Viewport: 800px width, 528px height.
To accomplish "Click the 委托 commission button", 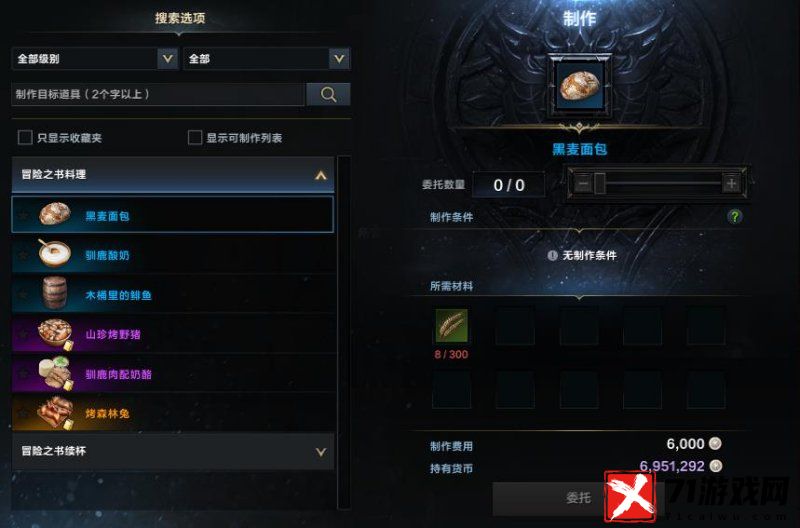I will [578, 498].
